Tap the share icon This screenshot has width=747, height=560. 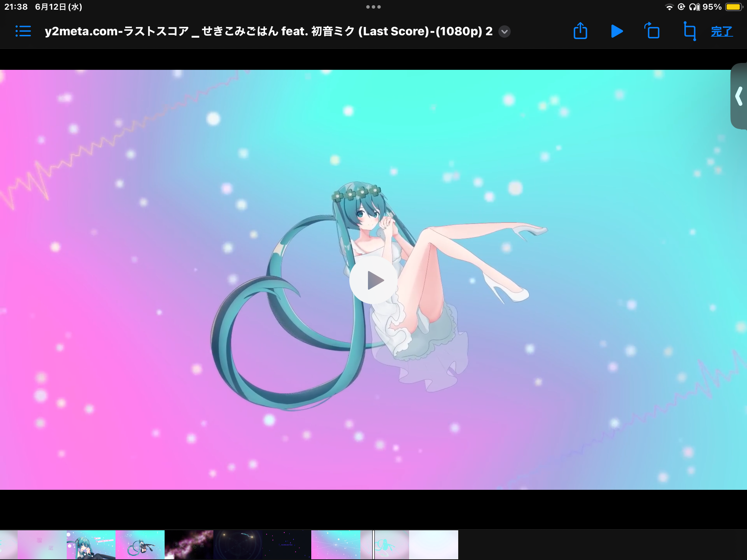click(580, 31)
